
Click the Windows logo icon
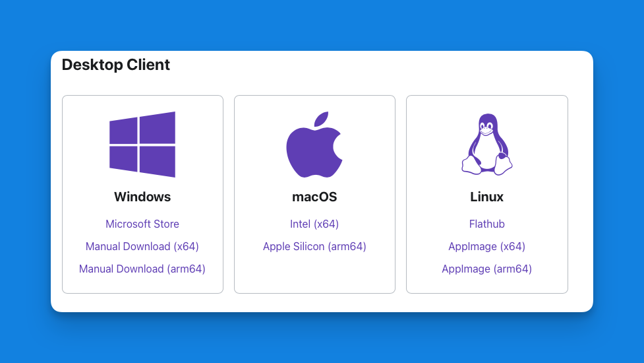142,145
